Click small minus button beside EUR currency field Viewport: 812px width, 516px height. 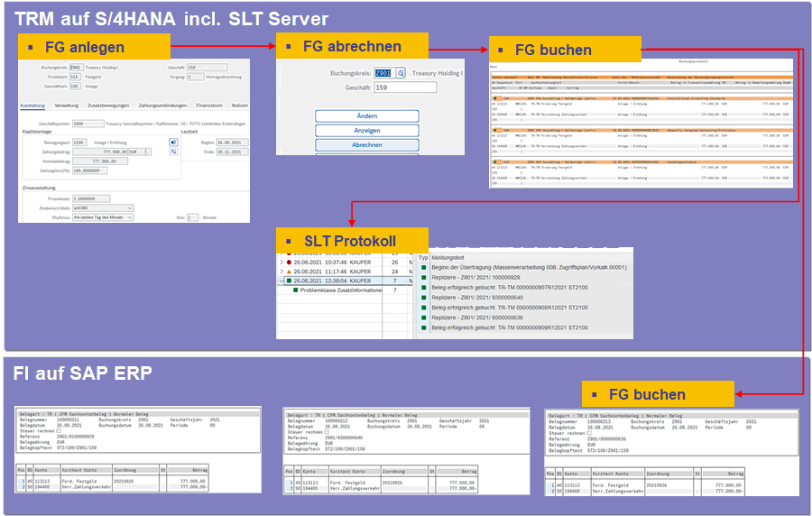pyautogui.click(x=149, y=152)
